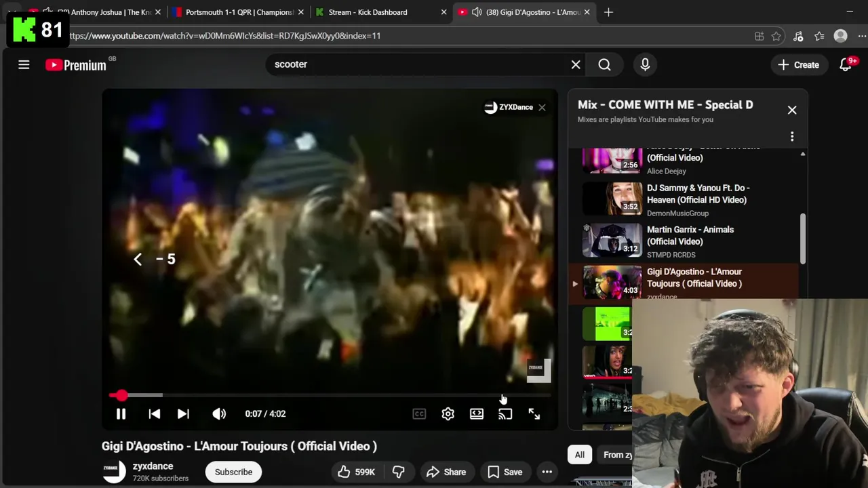
Task: Dismiss the ZYXDance channel overlay
Action: (542, 107)
